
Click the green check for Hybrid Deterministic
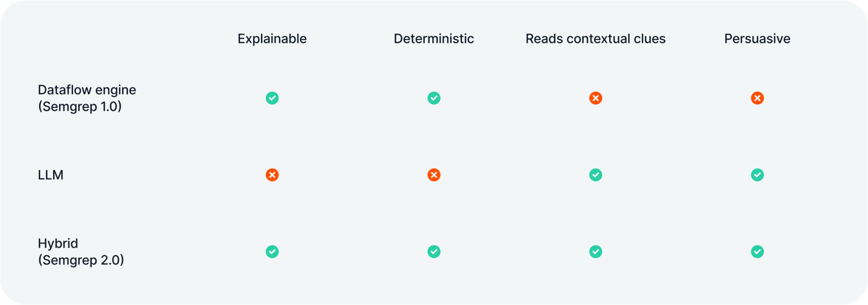tap(434, 252)
